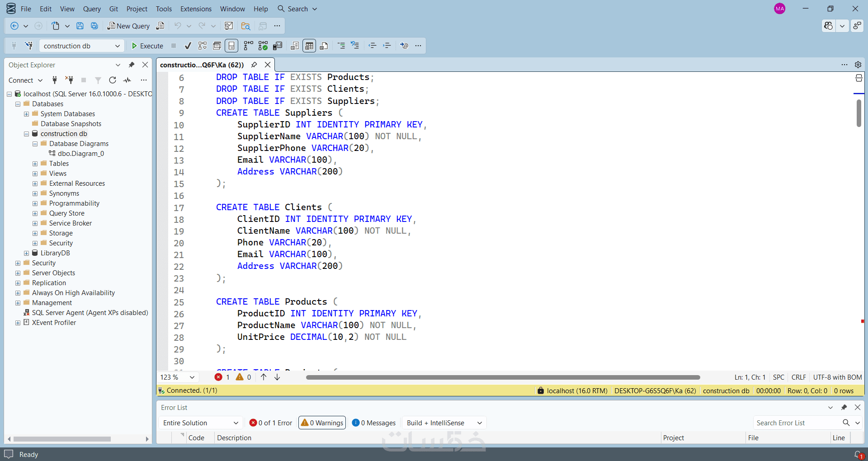This screenshot has height=461, width=868.
Task: Open the Extensions menu
Action: (x=196, y=9)
